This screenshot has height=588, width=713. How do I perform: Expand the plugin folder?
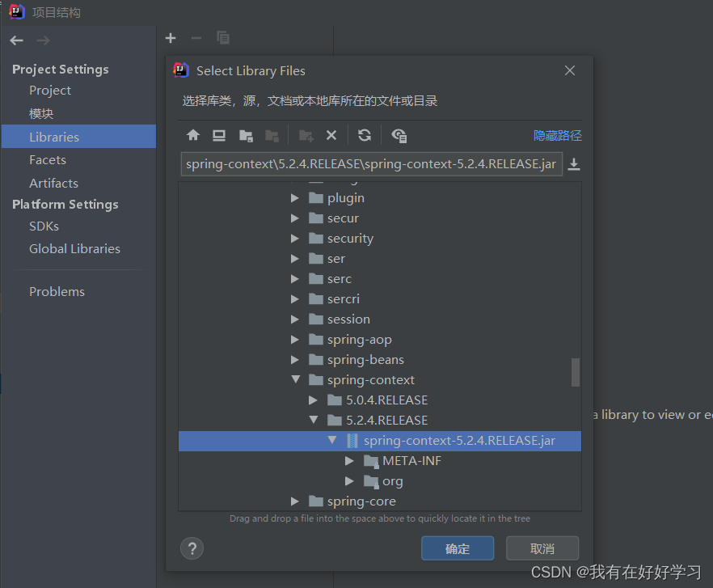tap(294, 198)
